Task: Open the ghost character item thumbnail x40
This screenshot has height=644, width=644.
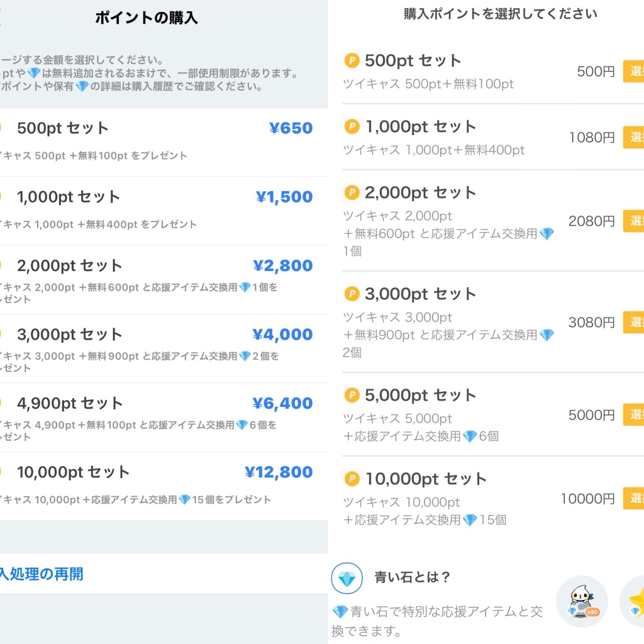Action: click(582, 601)
